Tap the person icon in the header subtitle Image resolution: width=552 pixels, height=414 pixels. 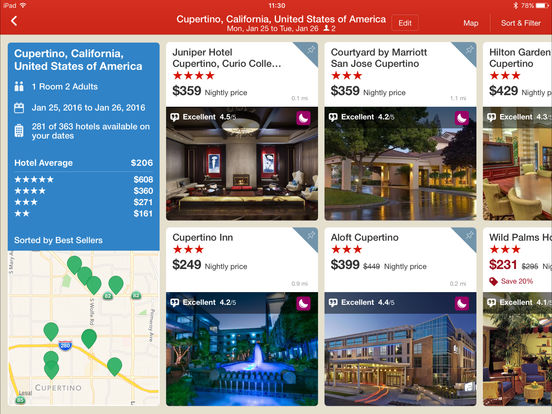click(x=326, y=29)
